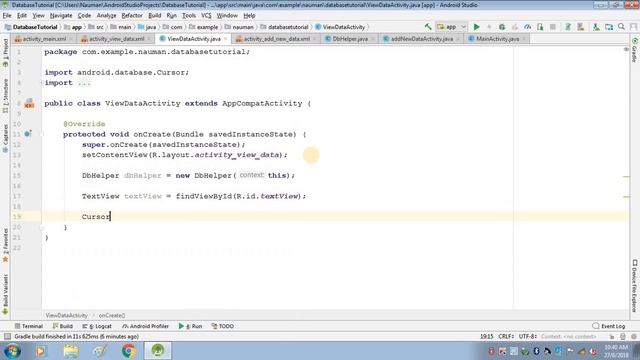Open AVD Manager toolbar icon
The width and height of the screenshot is (640, 360).
coord(568,27)
